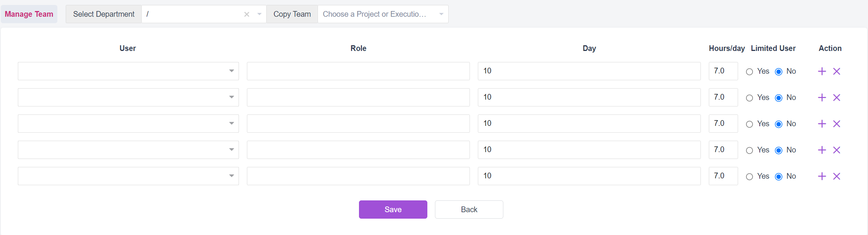Add a row using second row's plus icon

pyautogui.click(x=822, y=98)
